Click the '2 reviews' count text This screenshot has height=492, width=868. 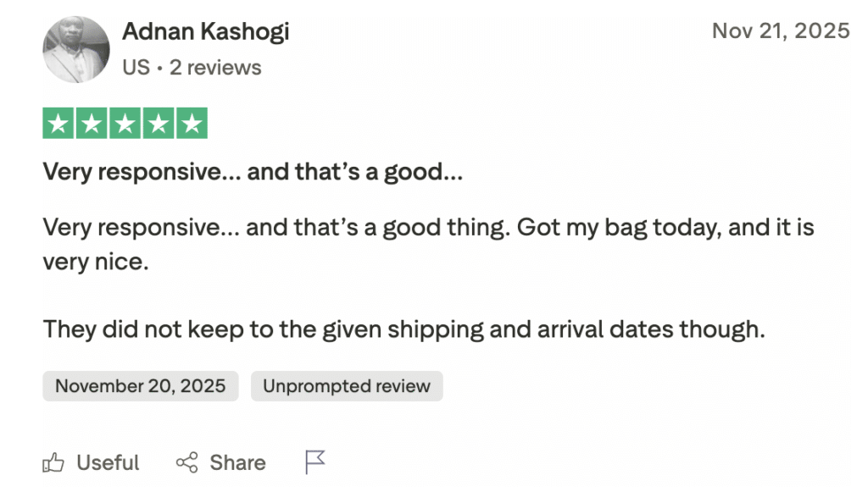[215, 68]
